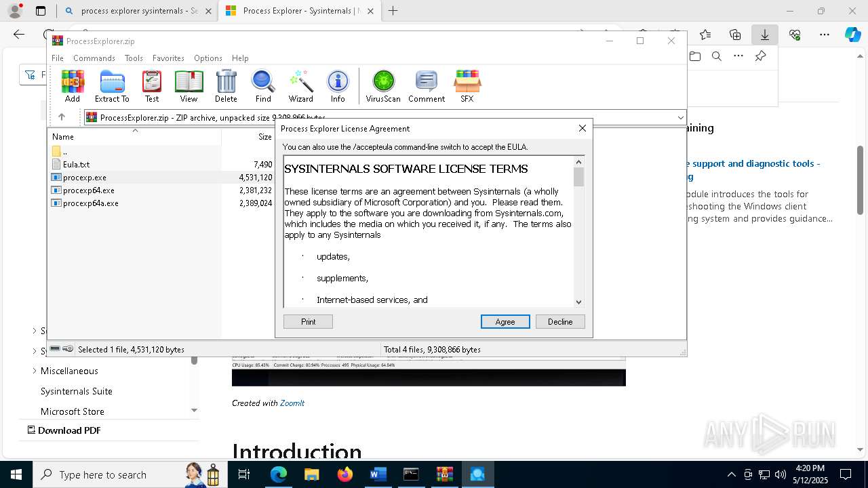Click the Add toolbar icon in WinRAR

73,86
